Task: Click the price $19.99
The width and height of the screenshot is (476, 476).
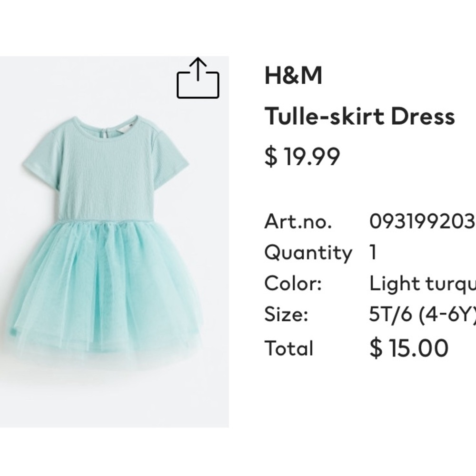Action: [303, 153]
